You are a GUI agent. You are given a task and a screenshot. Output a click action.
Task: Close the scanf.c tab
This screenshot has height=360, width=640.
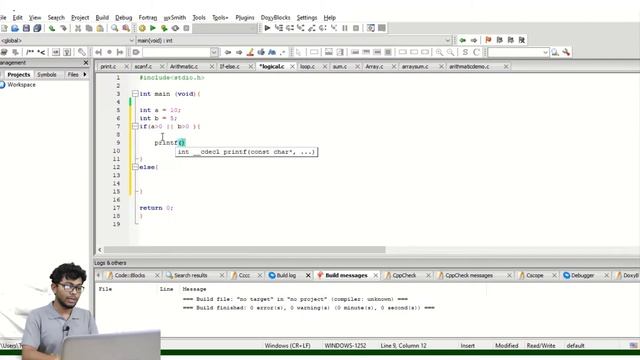point(162,66)
